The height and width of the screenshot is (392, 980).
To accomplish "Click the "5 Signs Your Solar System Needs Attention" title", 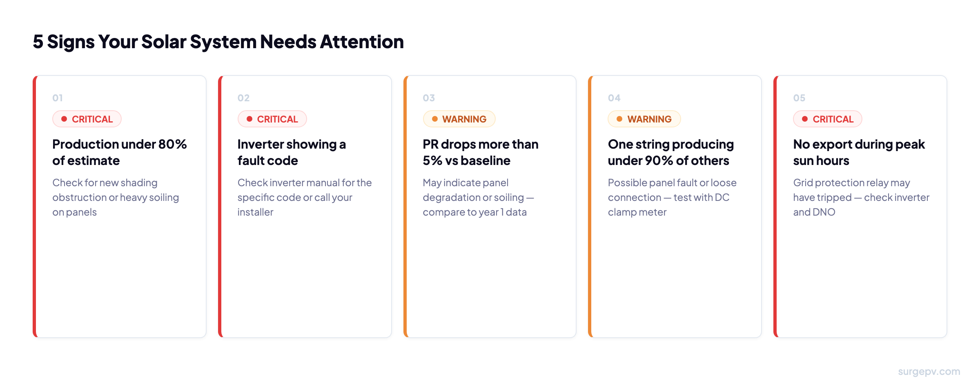I will click(x=218, y=42).
